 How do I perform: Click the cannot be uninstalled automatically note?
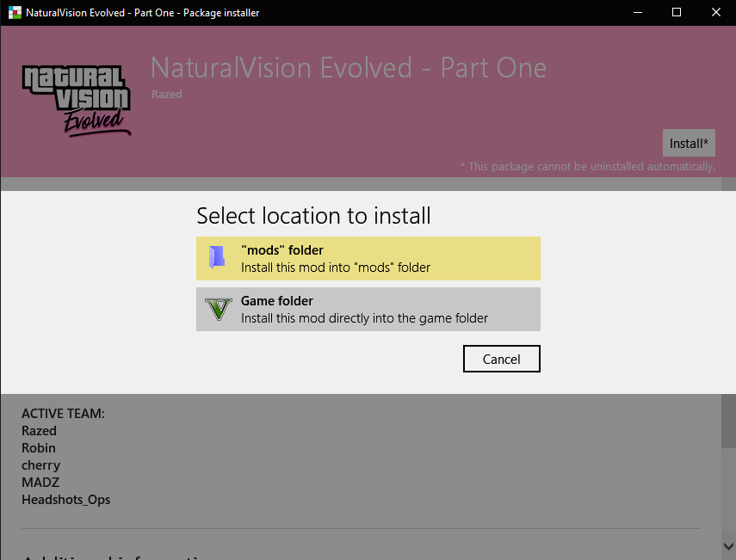point(587,166)
